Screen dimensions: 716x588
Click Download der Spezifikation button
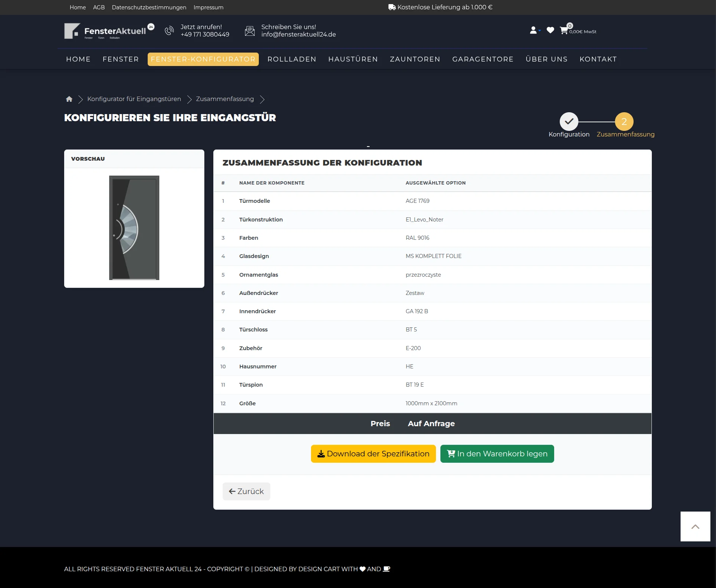[373, 454]
